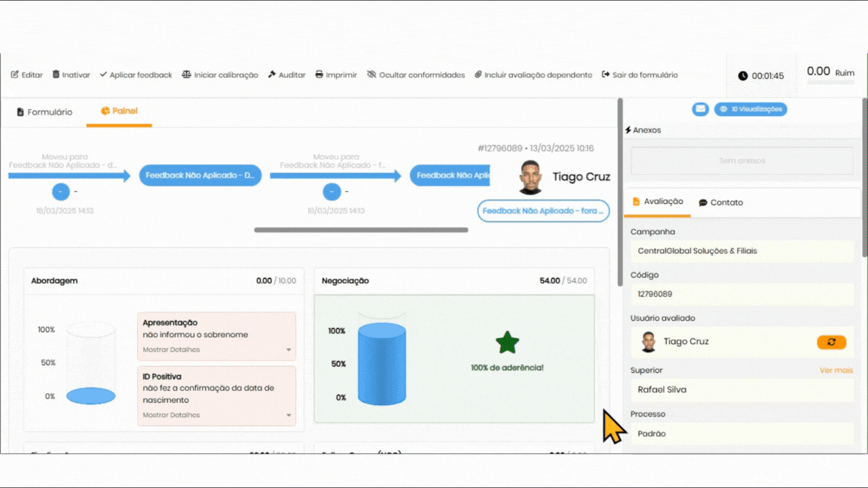The width and height of the screenshot is (868, 488).
Task: Toggle Ocultar conformidades visibility
Action: (415, 75)
